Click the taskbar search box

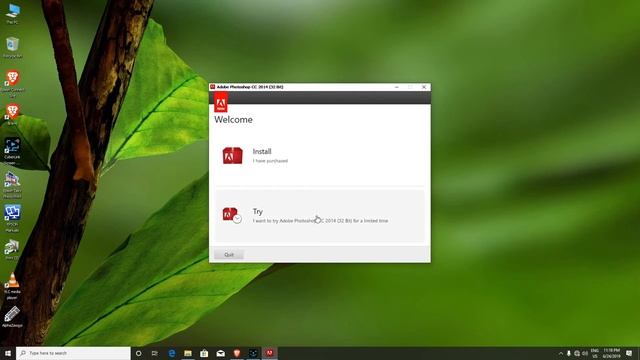pos(73,353)
